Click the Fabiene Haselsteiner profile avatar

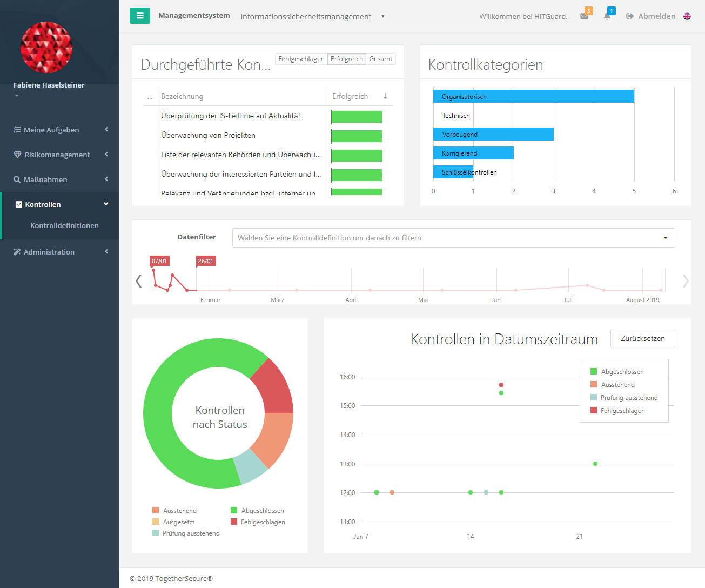[x=46, y=48]
